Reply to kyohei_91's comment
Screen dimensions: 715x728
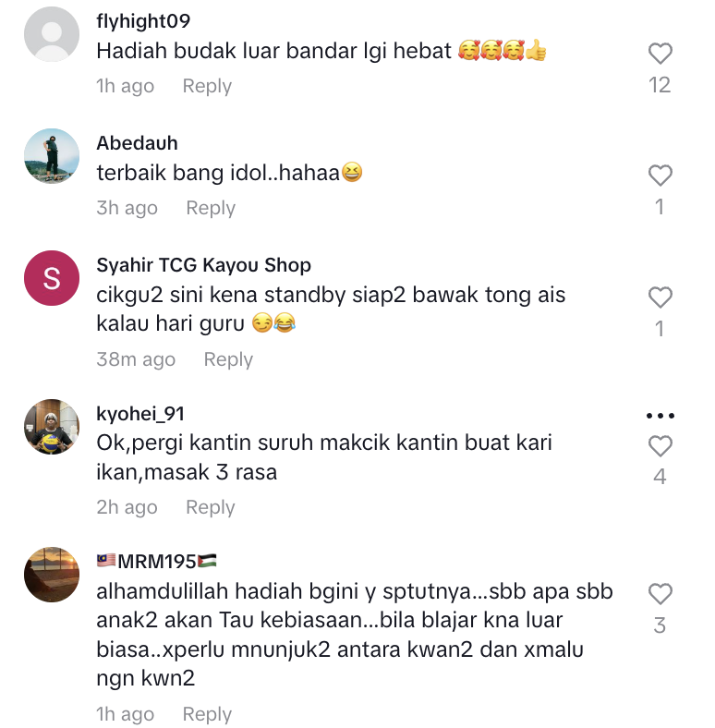click(211, 507)
